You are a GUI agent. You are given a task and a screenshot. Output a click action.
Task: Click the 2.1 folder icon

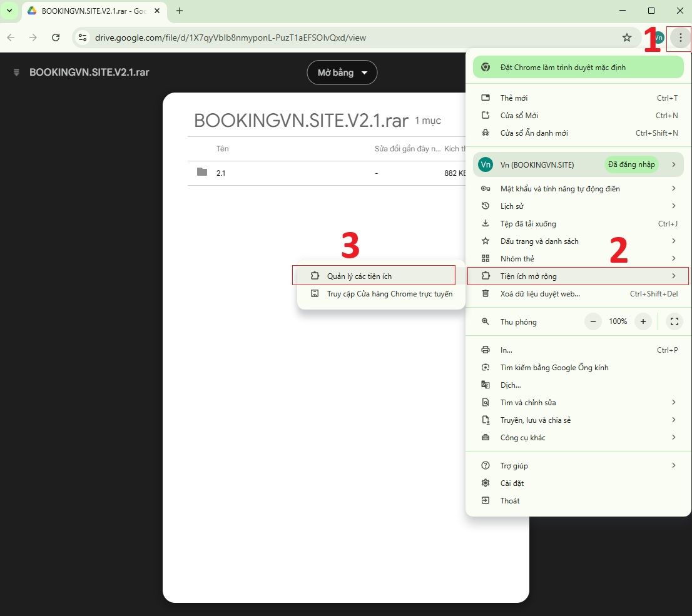coord(202,172)
